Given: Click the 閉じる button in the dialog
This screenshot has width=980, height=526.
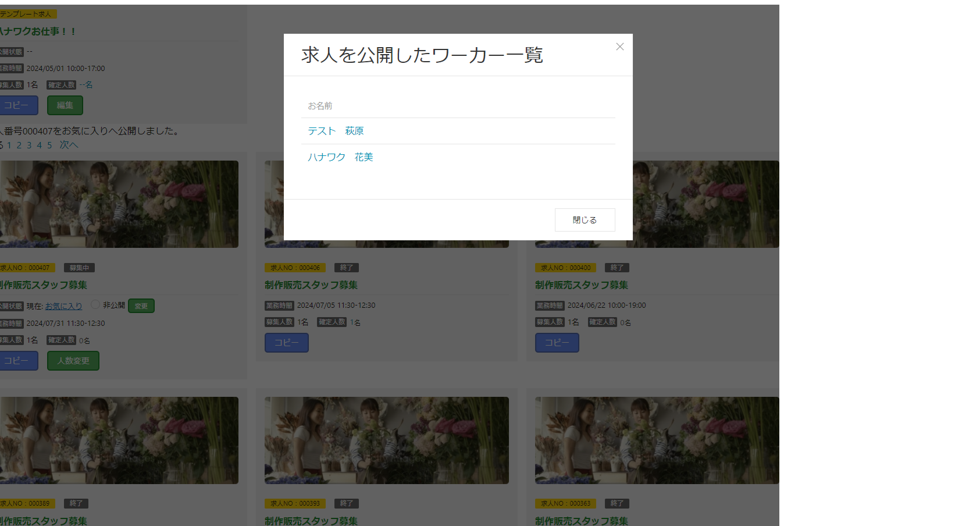Looking at the screenshot, I should (584, 219).
